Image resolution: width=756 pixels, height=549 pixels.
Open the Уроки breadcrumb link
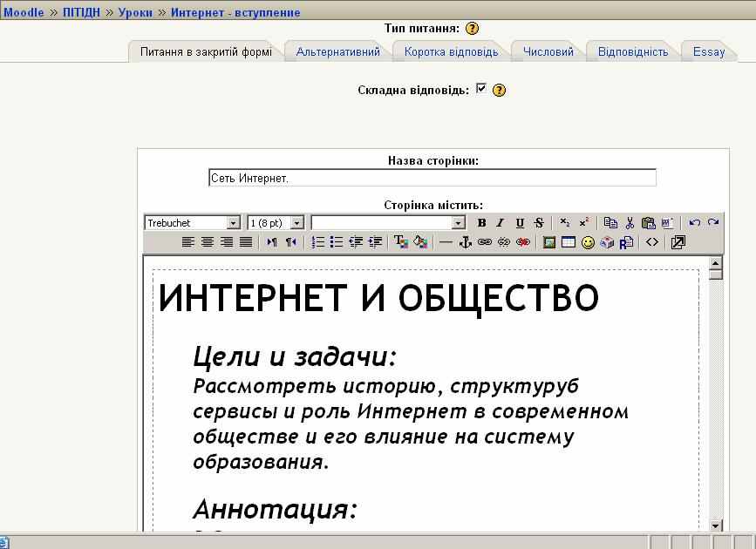(x=135, y=12)
